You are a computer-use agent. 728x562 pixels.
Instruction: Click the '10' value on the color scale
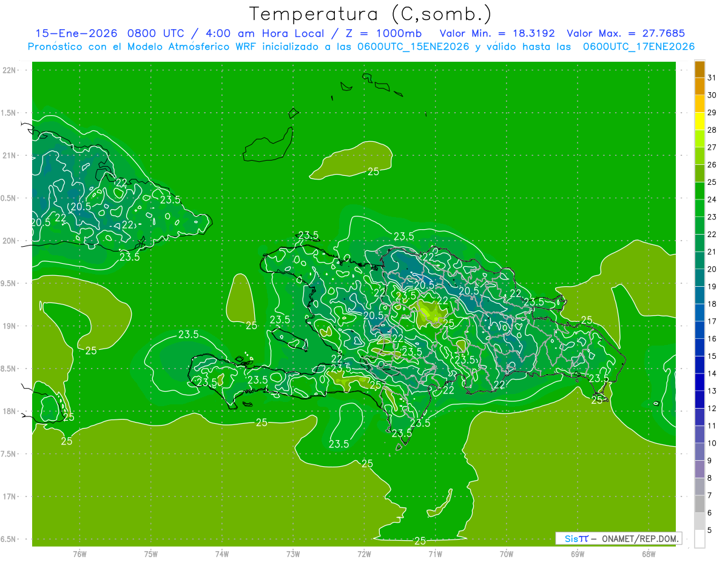coord(712,443)
